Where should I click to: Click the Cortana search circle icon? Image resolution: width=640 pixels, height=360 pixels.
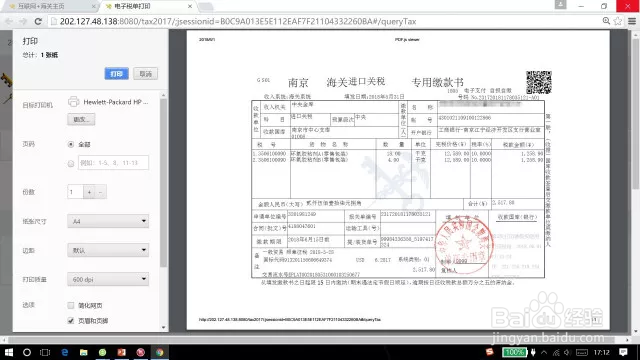click(27, 352)
